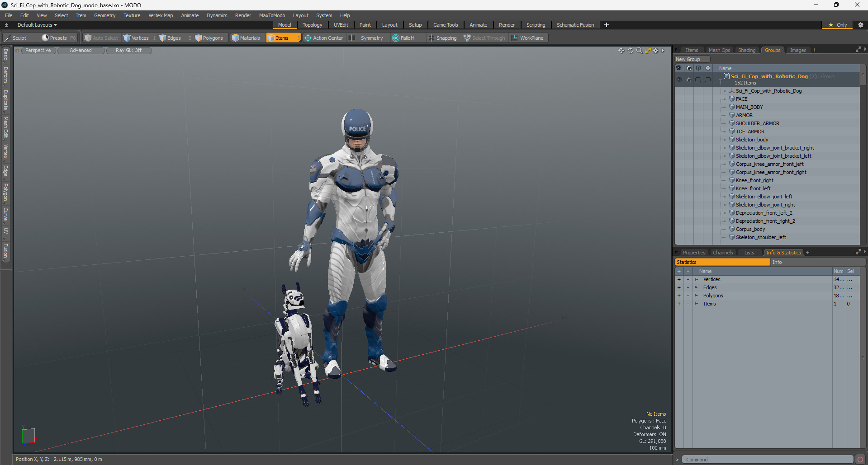868x465 pixels.
Task: Toggle render camera for Sci_Fi_Cop group
Action: tap(688, 80)
